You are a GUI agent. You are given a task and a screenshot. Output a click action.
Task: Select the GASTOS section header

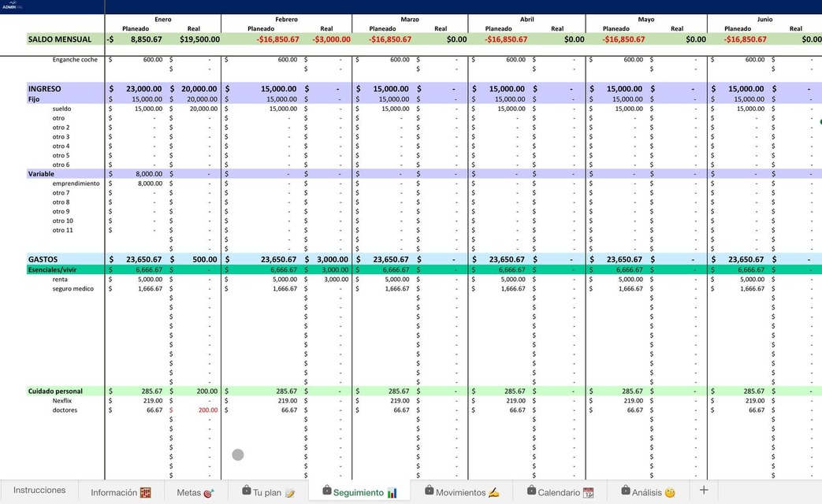tap(43, 259)
